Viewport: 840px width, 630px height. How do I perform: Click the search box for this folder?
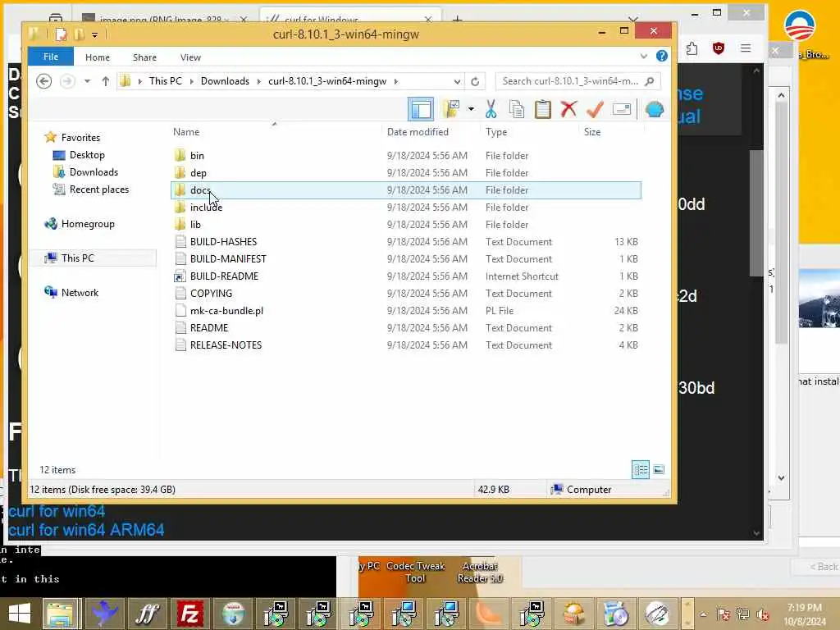coord(577,81)
